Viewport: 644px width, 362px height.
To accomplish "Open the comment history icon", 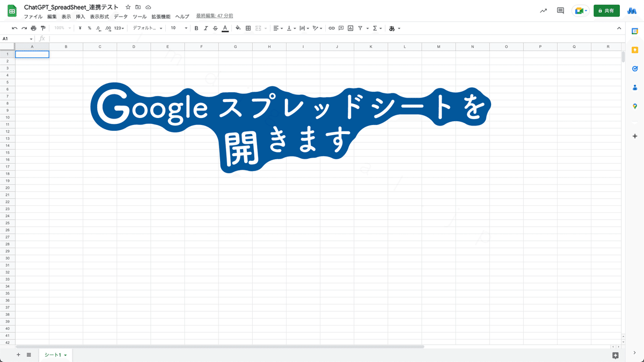I will point(560,11).
